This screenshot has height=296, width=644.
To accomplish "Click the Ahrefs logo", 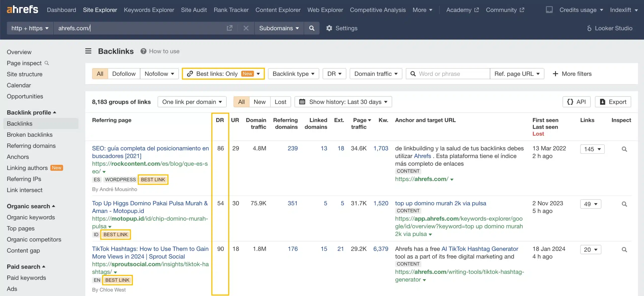I will pos(22,10).
